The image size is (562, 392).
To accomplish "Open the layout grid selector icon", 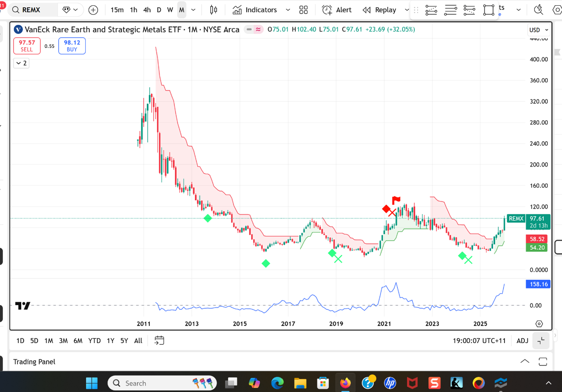I will (x=304, y=10).
